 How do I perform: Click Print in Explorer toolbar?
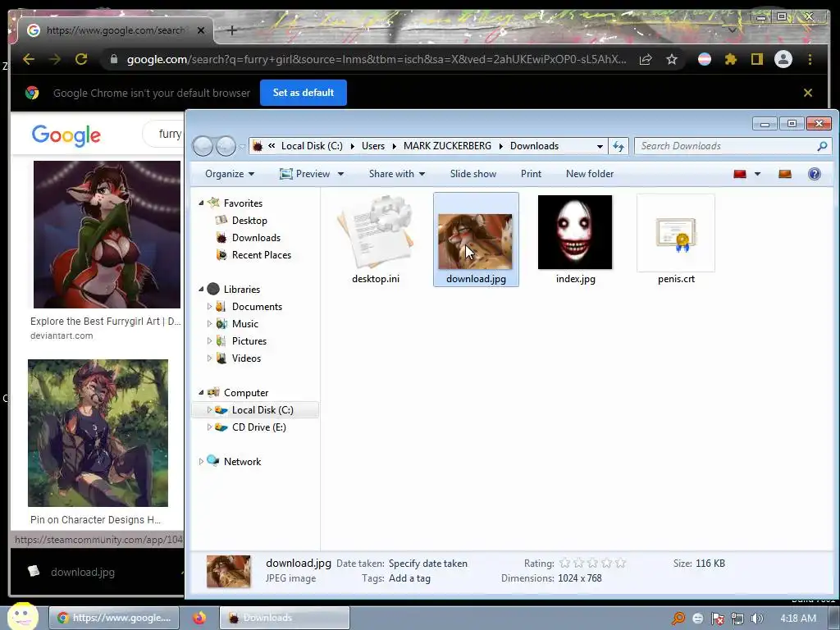[531, 174]
